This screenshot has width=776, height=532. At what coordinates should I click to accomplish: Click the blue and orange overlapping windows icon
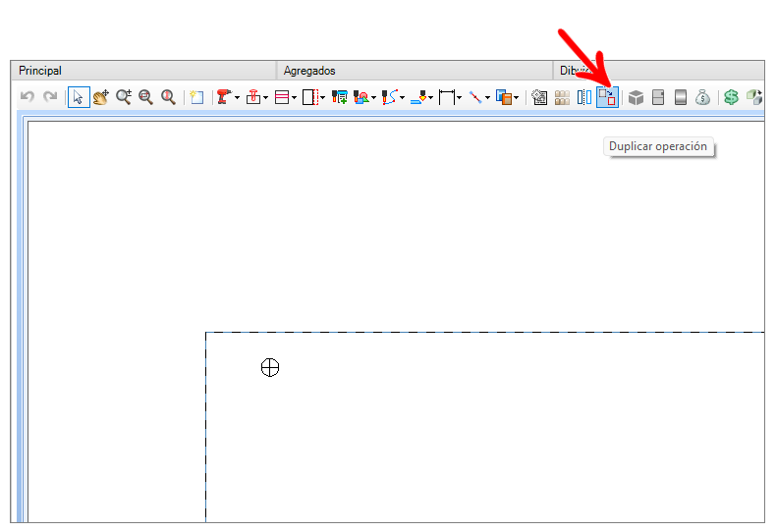click(x=504, y=97)
